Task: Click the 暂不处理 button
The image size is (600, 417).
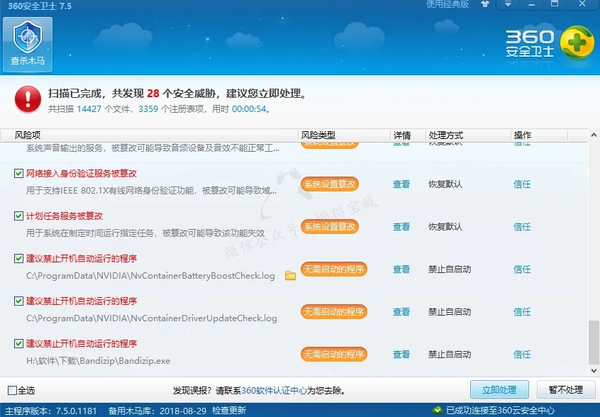Action: 563,389
